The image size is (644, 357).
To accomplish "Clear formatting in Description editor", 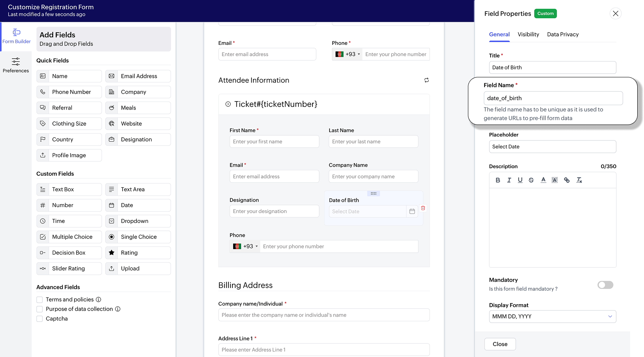I will (x=579, y=180).
